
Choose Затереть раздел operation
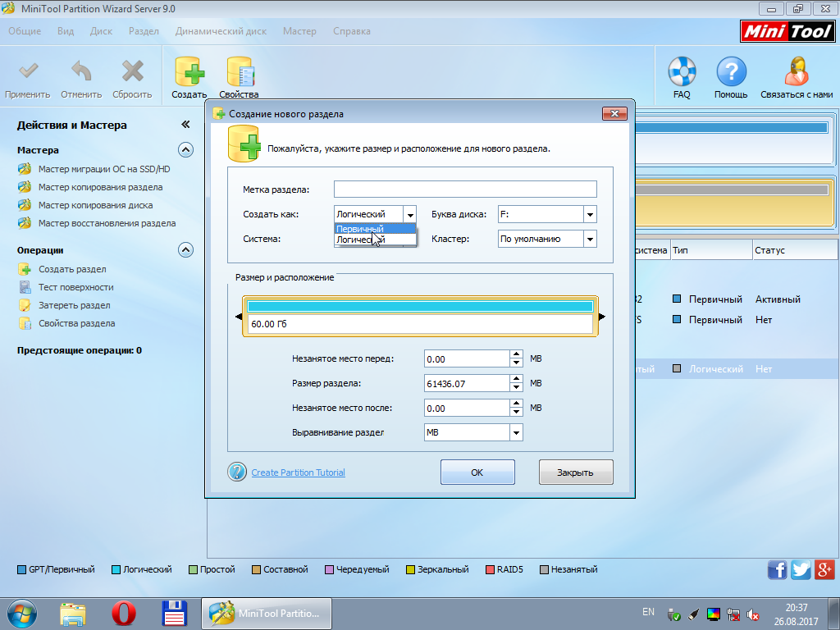[x=74, y=305]
